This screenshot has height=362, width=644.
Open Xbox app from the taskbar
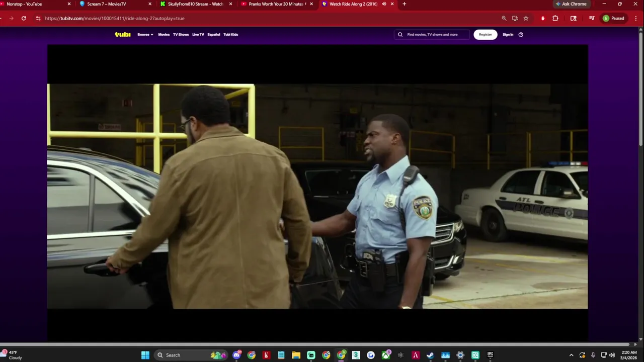coord(386,355)
